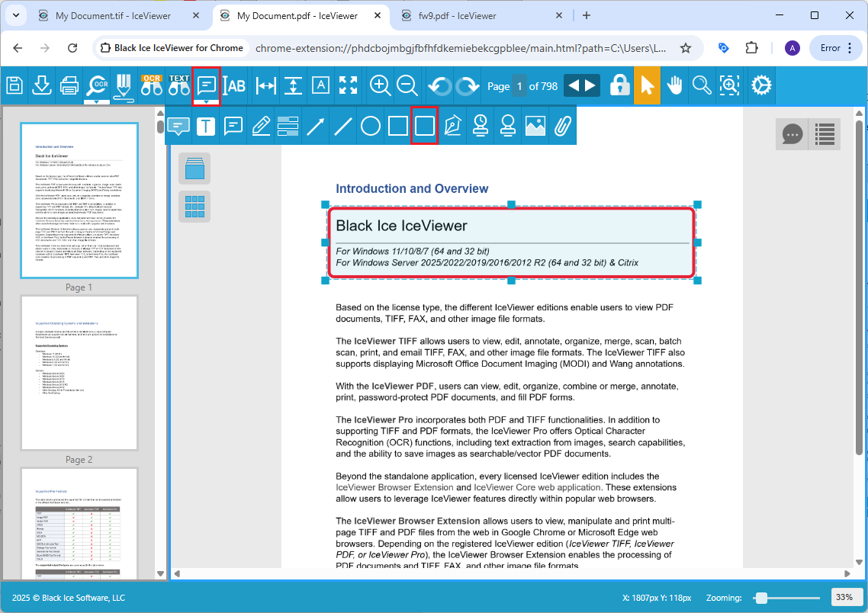This screenshot has height=613, width=868.
Task: Select the plain stamp tool
Action: pos(508,126)
